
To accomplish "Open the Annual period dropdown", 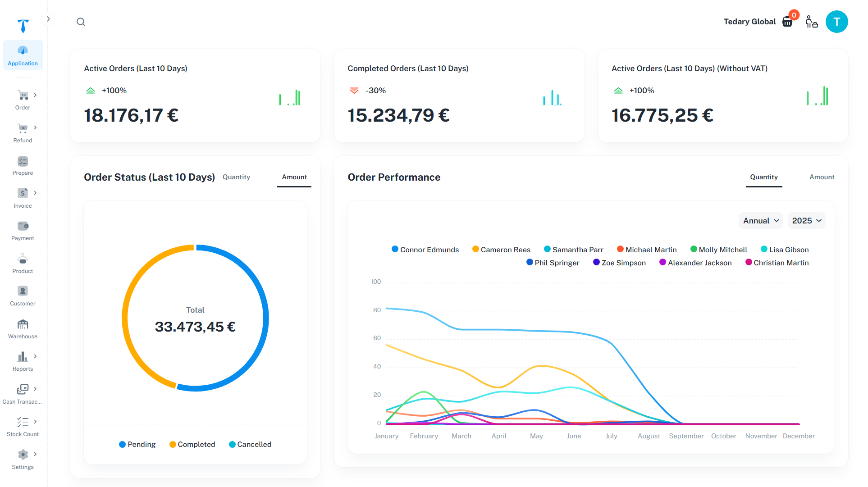I will pos(761,221).
